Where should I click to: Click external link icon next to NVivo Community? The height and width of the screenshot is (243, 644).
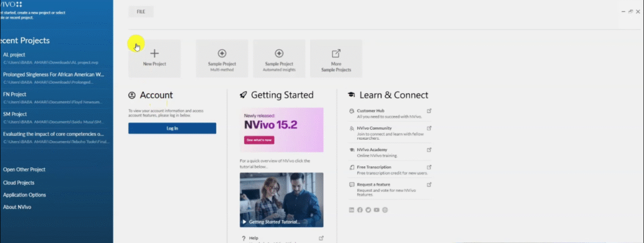tap(429, 128)
